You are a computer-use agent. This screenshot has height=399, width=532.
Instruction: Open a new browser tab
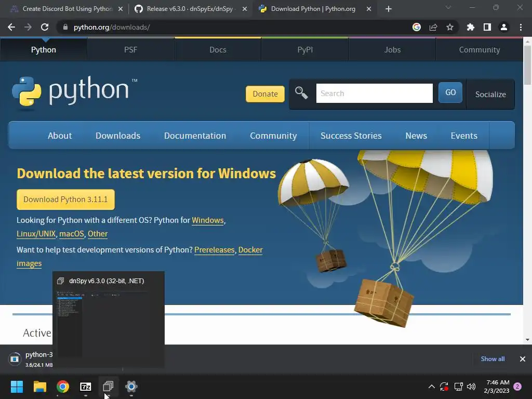tap(389, 9)
